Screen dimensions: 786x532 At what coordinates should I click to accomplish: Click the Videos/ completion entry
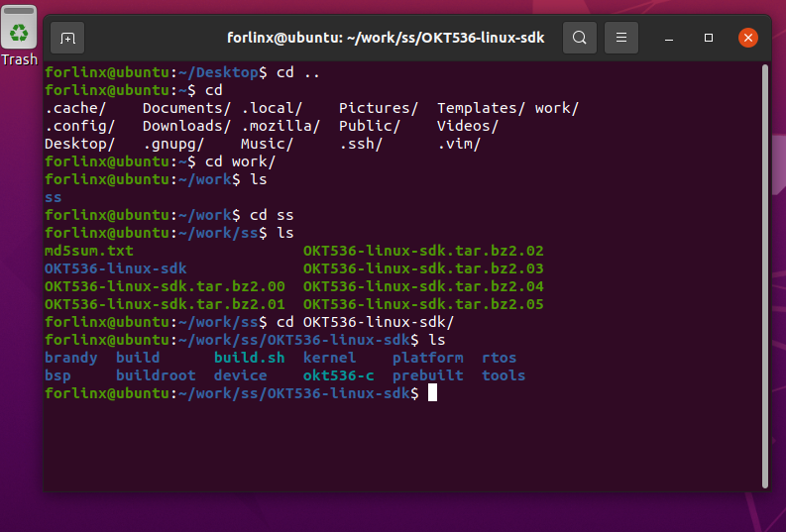point(468,126)
